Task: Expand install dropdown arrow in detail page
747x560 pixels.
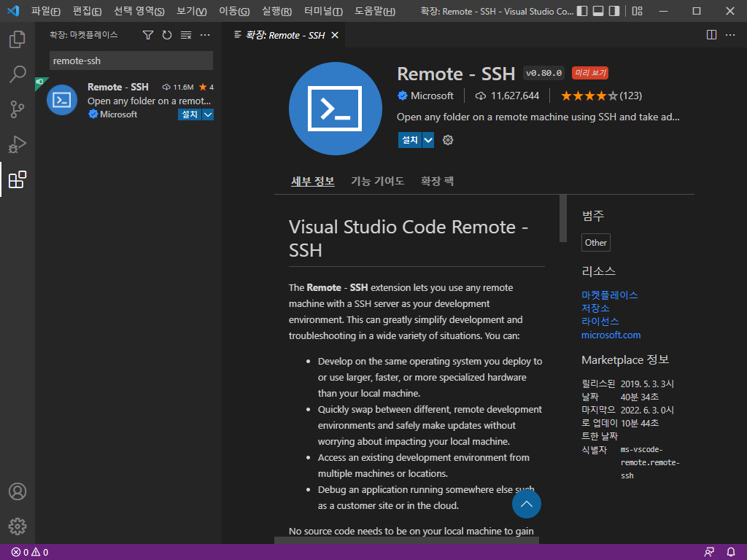Action: tap(428, 140)
